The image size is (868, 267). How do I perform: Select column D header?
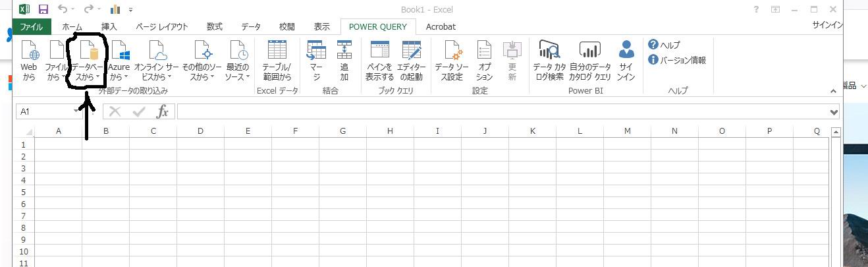200,131
